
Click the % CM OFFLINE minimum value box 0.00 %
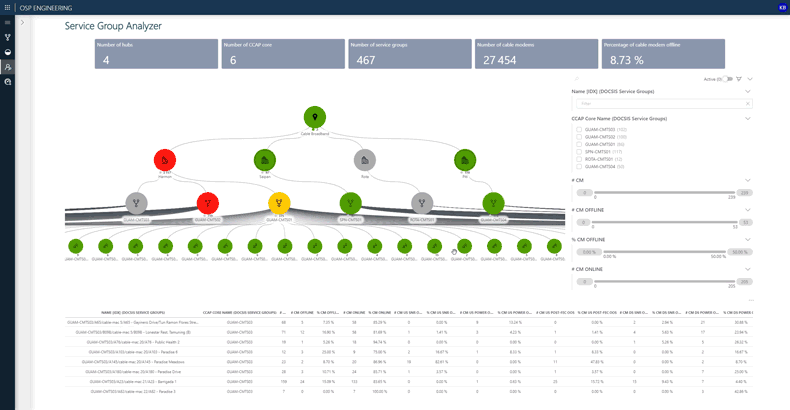pyautogui.click(x=589, y=252)
